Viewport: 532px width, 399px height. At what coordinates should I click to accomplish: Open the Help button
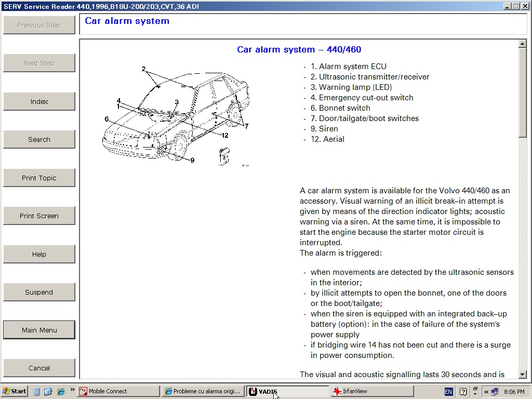point(39,254)
